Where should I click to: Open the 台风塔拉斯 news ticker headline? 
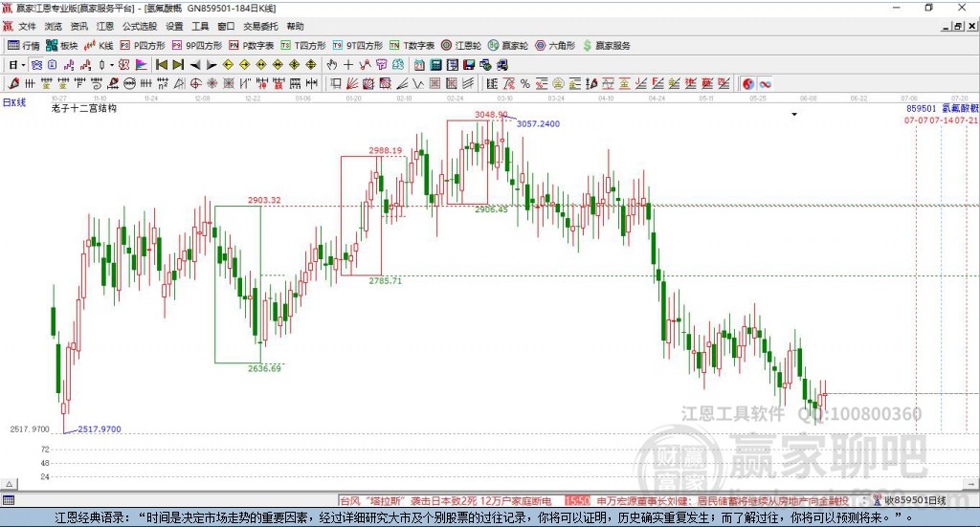446,501
